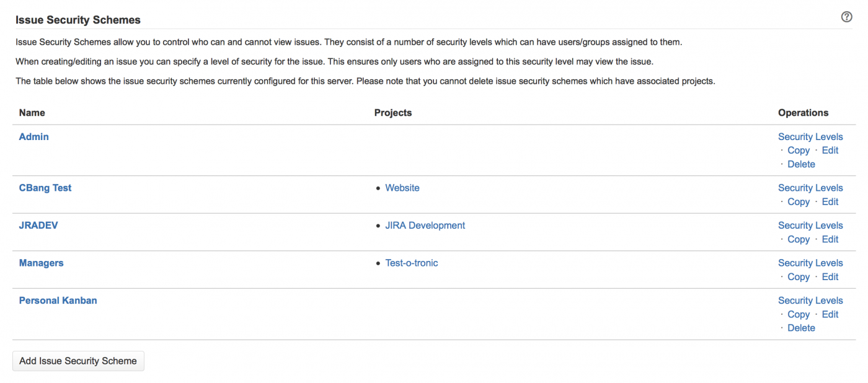Screen dimensions: 868x383
Task: Edit the Managers security scheme
Action: click(830, 277)
